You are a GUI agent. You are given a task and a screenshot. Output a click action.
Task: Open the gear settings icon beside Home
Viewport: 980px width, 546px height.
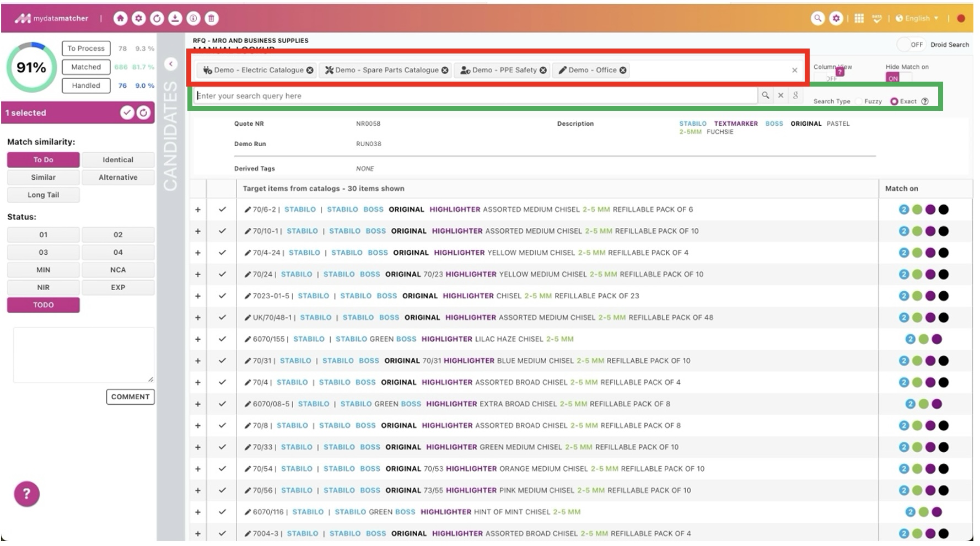[x=138, y=19]
